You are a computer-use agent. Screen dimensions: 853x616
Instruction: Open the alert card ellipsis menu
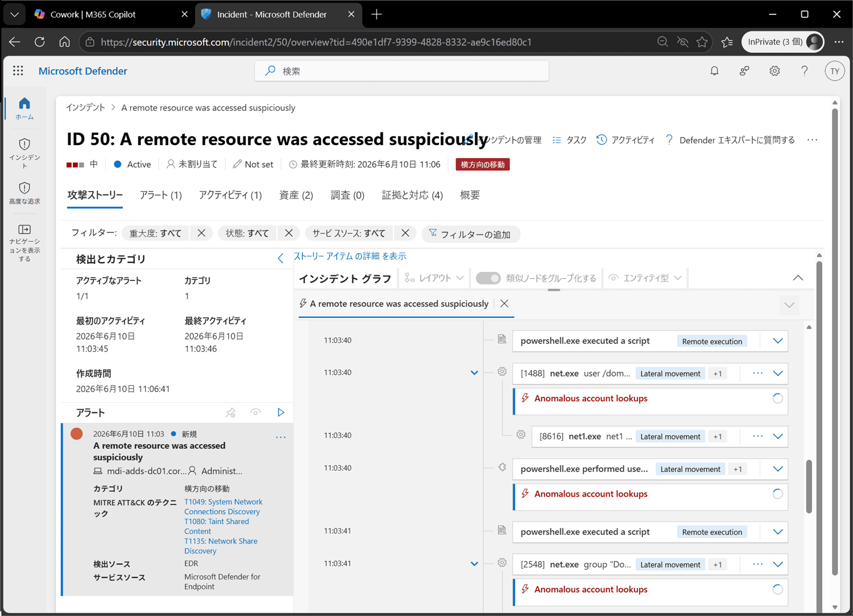coord(280,437)
